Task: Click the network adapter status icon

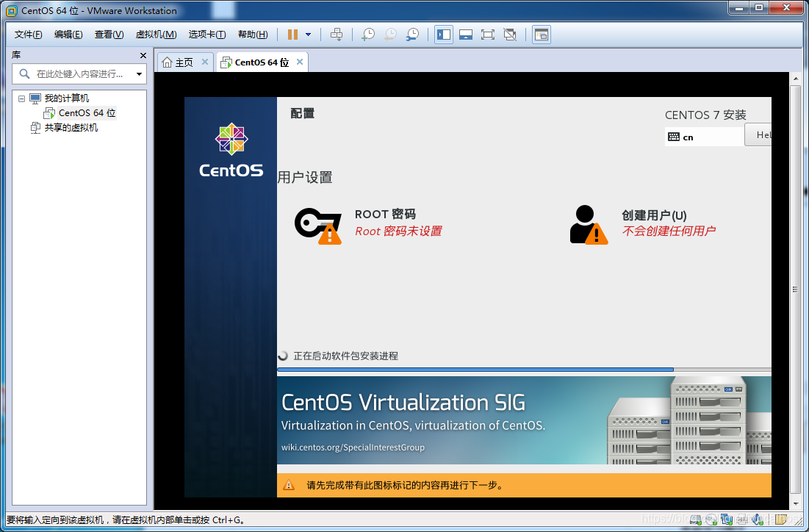Action: pyautogui.click(x=727, y=519)
